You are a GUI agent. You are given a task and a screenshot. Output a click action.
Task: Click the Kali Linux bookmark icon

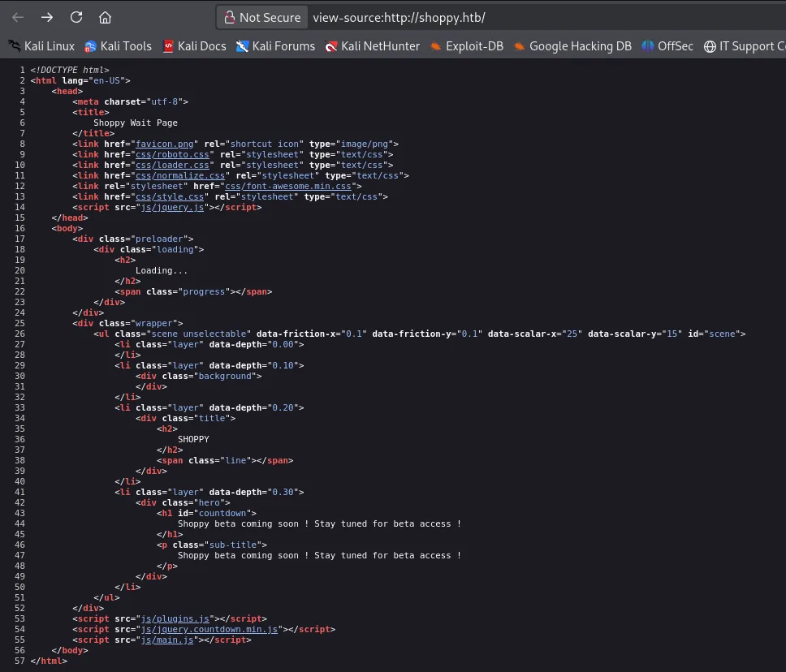[15, 46]
